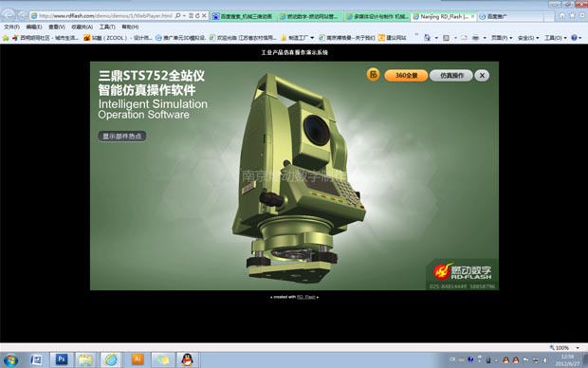Image resolution: width=588 pixels, height=368 pixels.
Task: Click the Print icon in command bar
Action: tap(475, 38)
